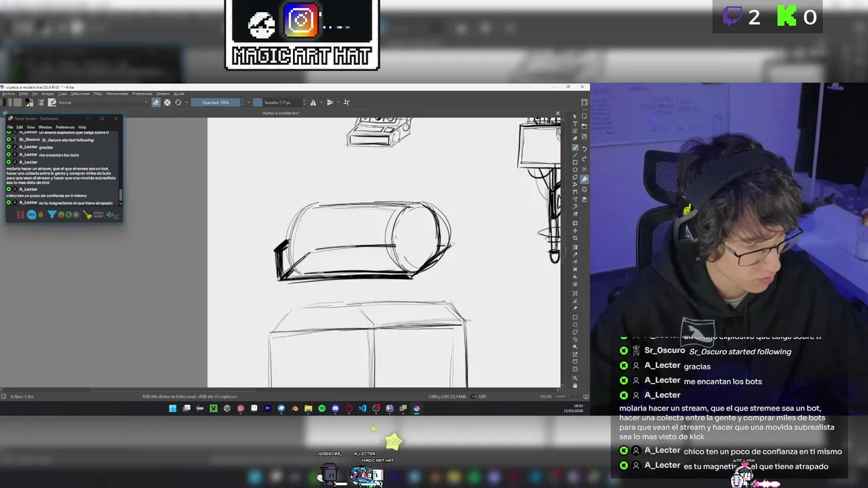868x488 pixels.
Task: Open Preferences menu in Social Stream window
Action: pos(65,127)
